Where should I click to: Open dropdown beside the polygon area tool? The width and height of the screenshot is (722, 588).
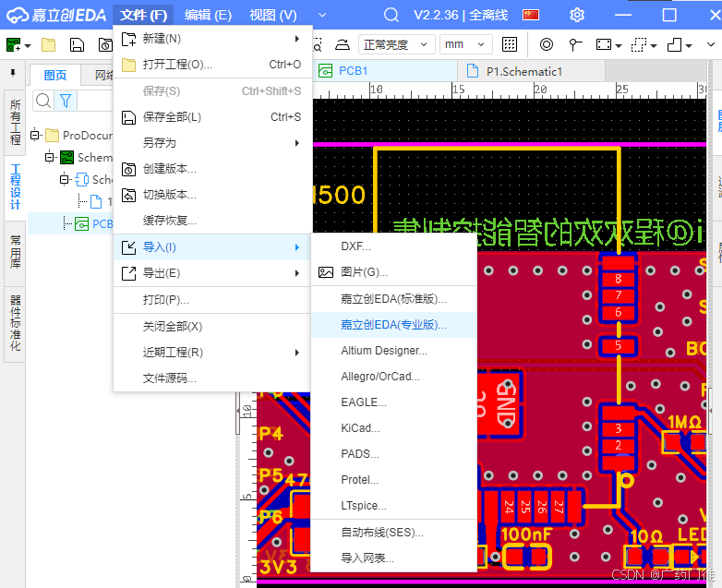(689, 45)
